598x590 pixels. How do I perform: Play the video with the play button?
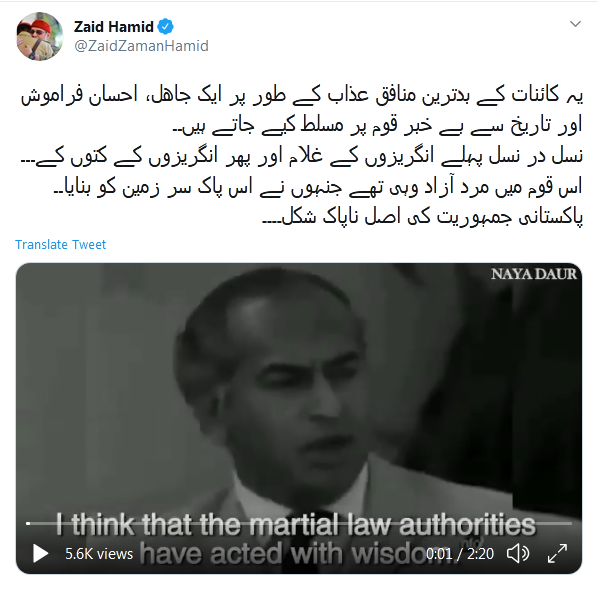(x=40, y=553)
